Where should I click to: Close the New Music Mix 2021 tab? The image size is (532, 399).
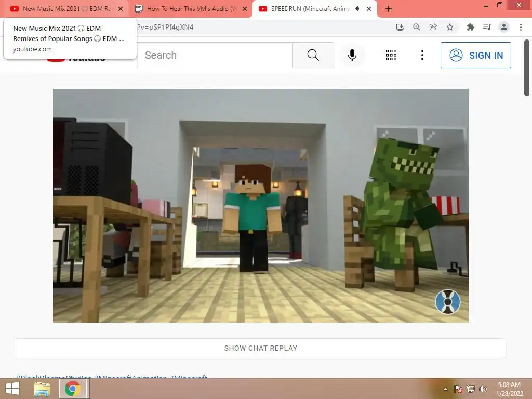click(x=121, y=9)
